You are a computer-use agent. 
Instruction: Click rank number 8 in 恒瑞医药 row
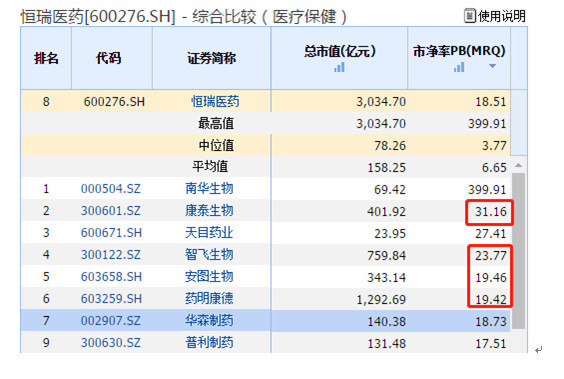pos(46,102)
